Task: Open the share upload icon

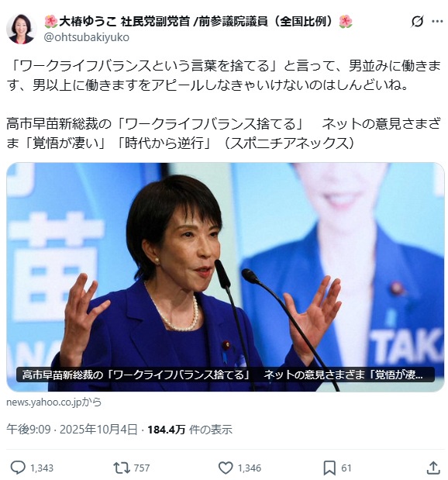Action: click(433, 468)
